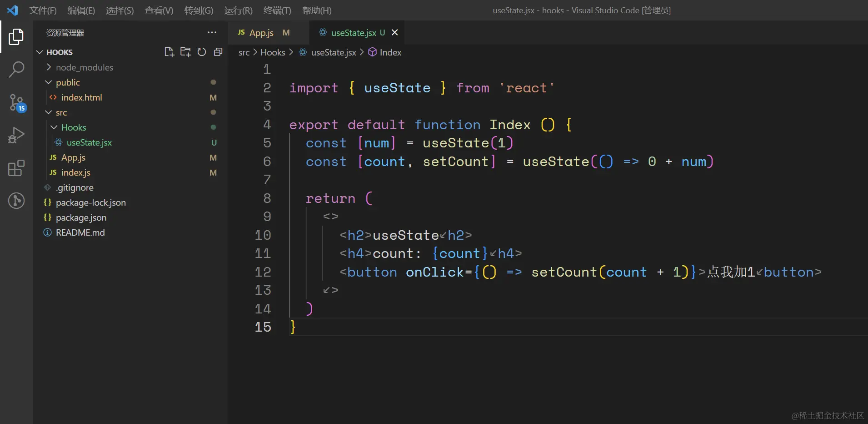
Task: Open the Explorer view in activity bar
Action: point(16,37)
